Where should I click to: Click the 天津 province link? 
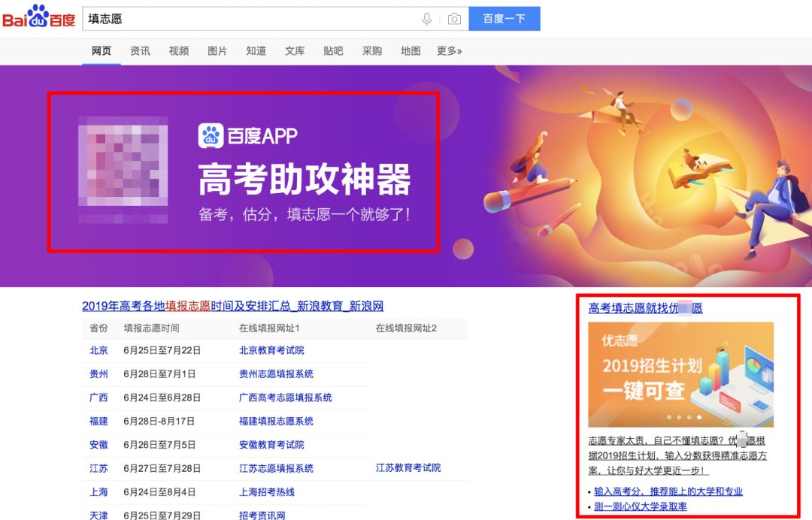click(98, 515)
